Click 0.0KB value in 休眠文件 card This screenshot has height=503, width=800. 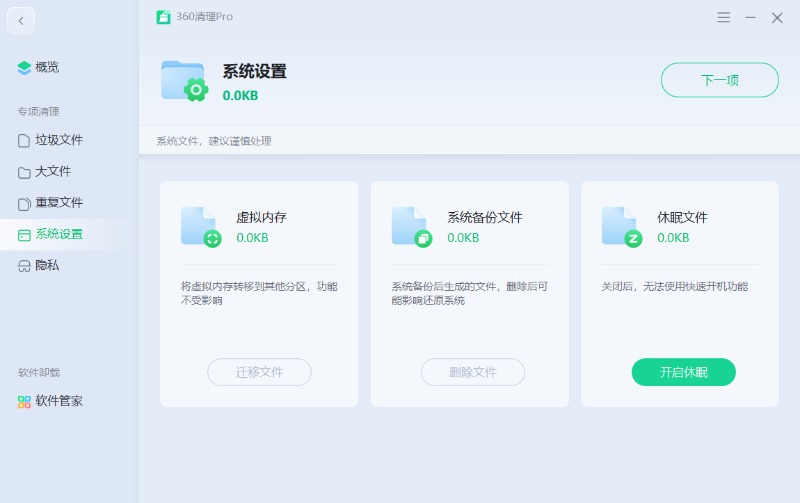(673, 238)
